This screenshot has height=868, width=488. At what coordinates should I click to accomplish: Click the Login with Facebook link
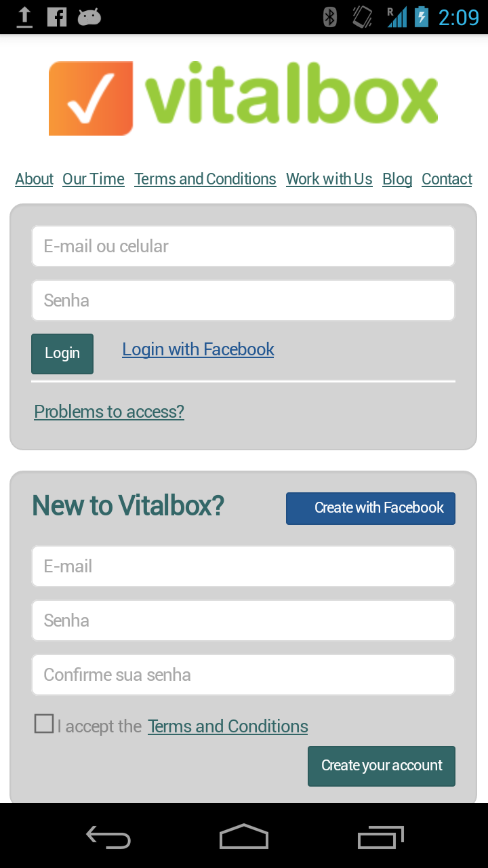coord(198,349)
